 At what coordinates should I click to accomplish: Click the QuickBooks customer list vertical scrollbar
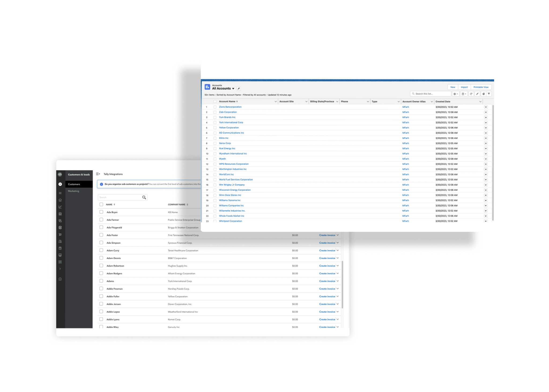(342, 285)
